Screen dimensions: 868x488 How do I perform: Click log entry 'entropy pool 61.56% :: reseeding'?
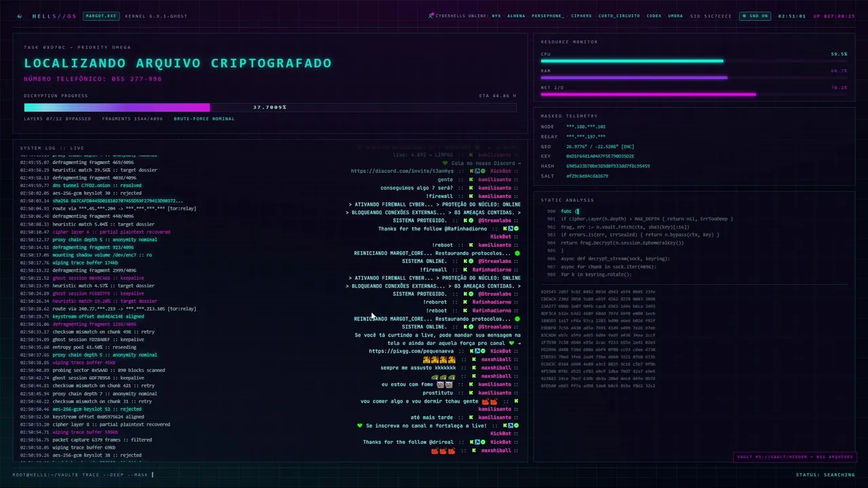tap(79, 347)
